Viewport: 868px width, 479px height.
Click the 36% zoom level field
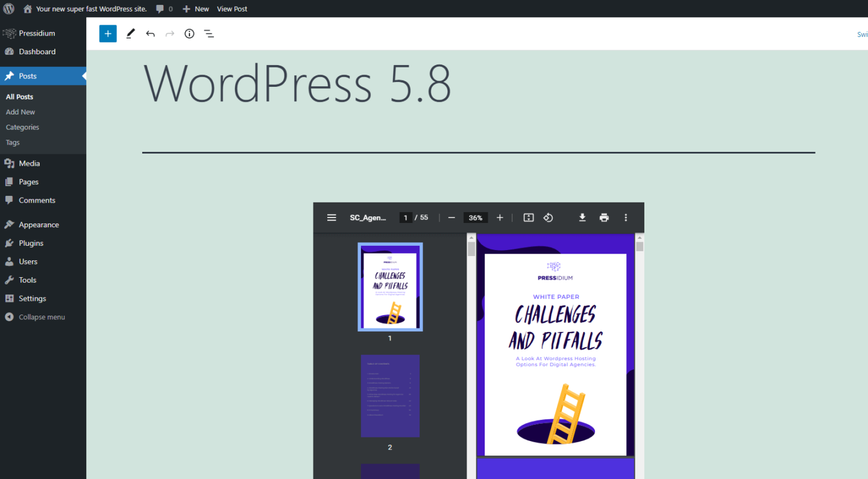[x=476, y=218]
